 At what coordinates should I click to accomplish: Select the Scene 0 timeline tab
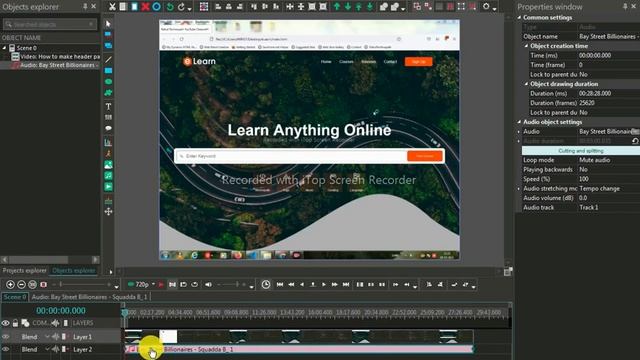15,297
